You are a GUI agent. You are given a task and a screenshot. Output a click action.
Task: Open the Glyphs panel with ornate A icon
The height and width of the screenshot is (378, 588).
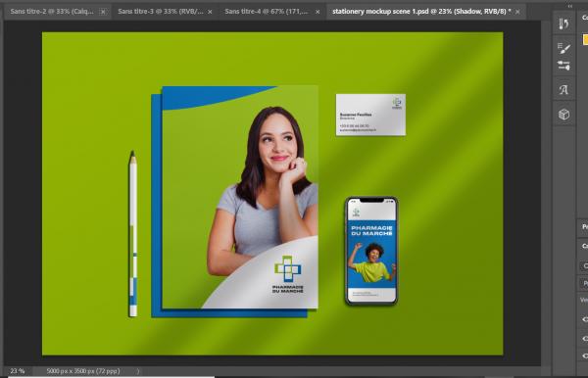pos(563,90)
